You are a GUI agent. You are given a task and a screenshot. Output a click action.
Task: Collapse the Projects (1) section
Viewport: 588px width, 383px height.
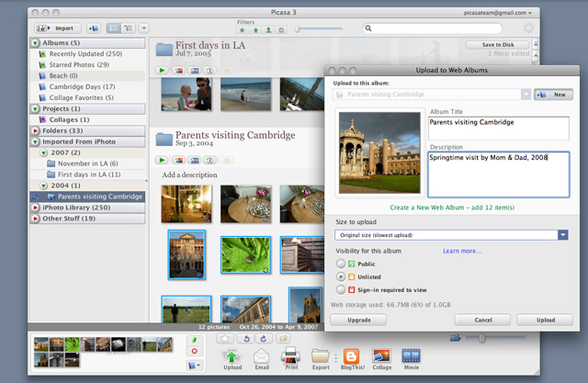point(35,109)
